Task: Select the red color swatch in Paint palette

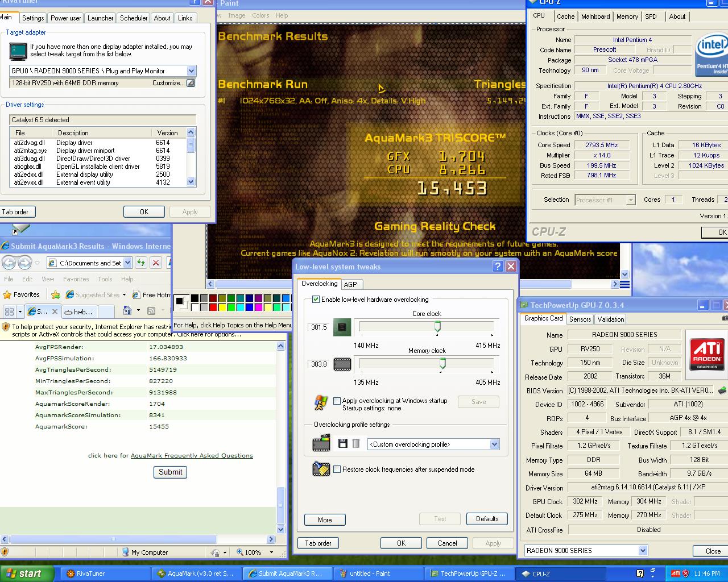Action: [x=213, y=307]
